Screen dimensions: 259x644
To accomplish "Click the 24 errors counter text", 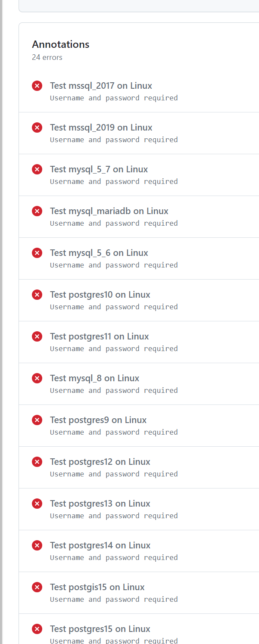I will coord(47,57).
